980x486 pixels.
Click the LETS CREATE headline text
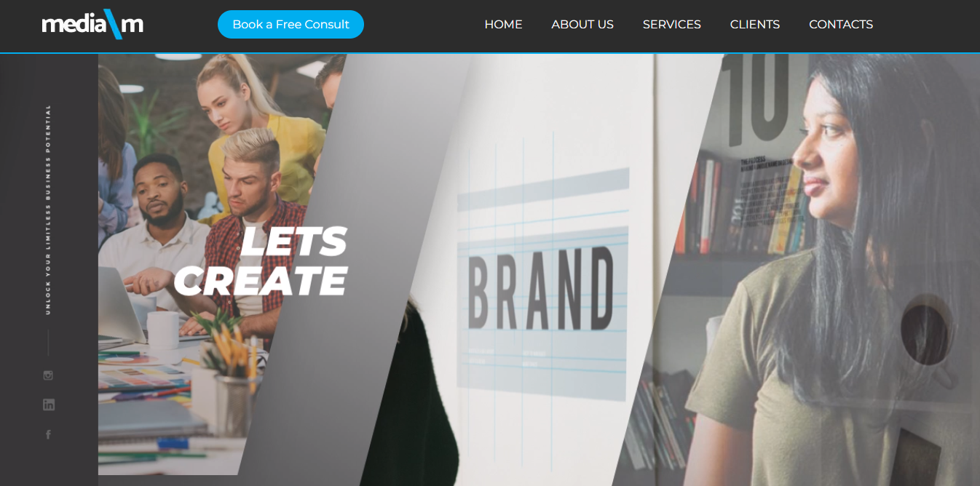pyautogui.click(x=261, y=261)
